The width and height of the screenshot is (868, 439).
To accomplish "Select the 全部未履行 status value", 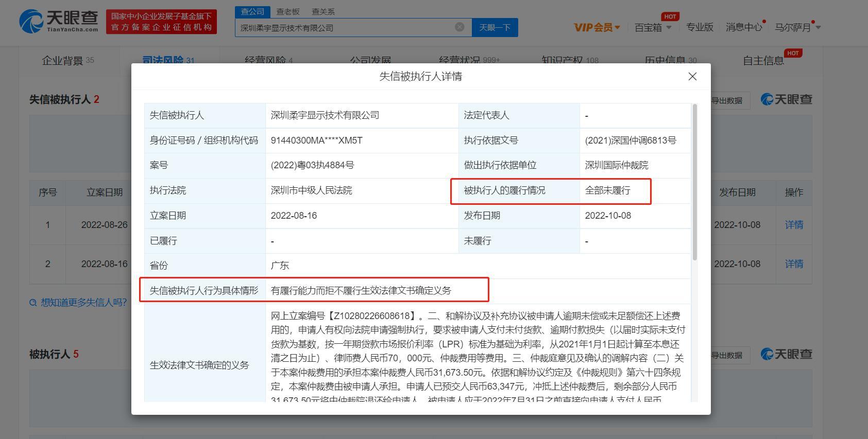I will pos(608,190).
